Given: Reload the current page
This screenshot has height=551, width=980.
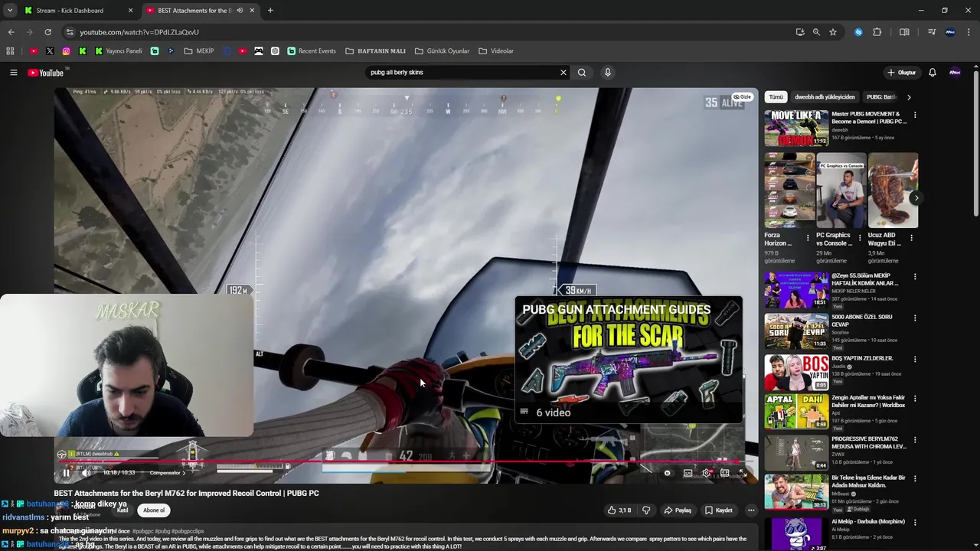Looking at the screenshot, I should pos(47,32).
